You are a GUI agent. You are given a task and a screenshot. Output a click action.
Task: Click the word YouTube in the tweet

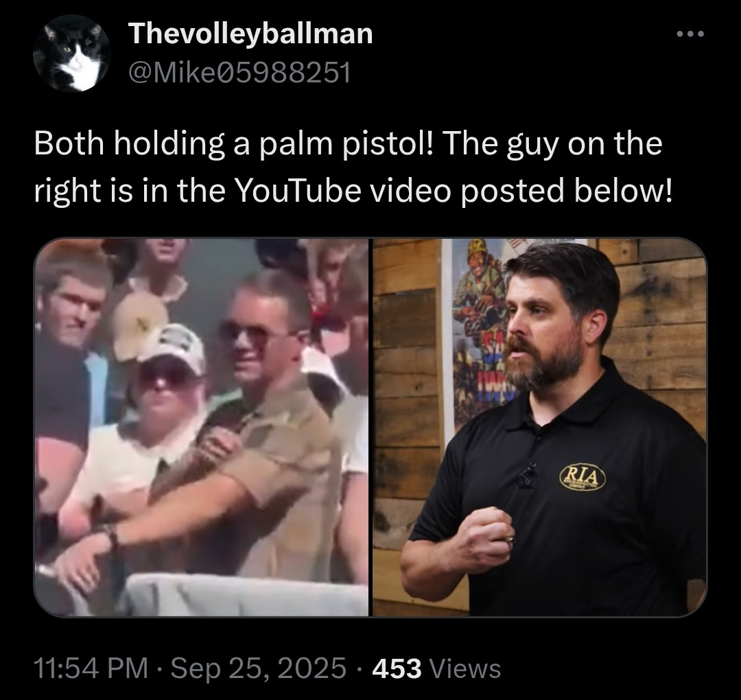(298, 191)
